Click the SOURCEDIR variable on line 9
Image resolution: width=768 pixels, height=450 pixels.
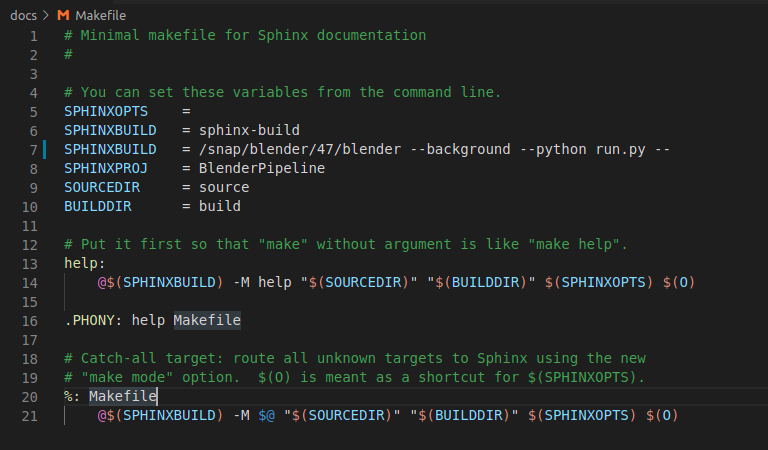pos(102,188)
